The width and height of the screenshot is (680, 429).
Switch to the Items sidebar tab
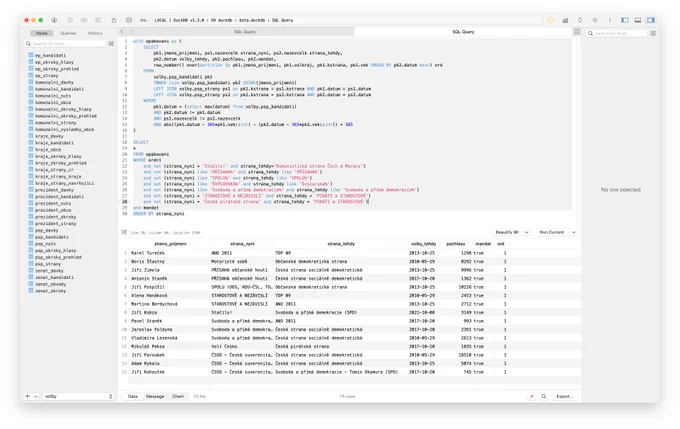coord(42,33)
